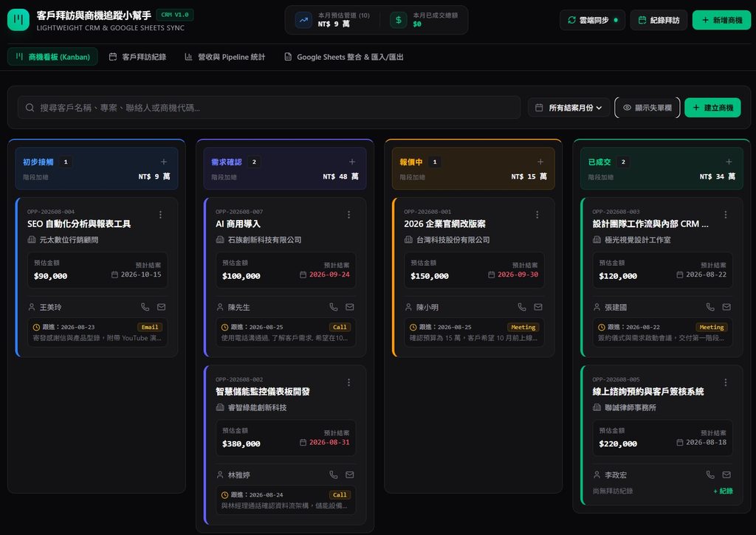Click the green app logo icon
Screen dimensions: 756x535
tap(18, 20)
